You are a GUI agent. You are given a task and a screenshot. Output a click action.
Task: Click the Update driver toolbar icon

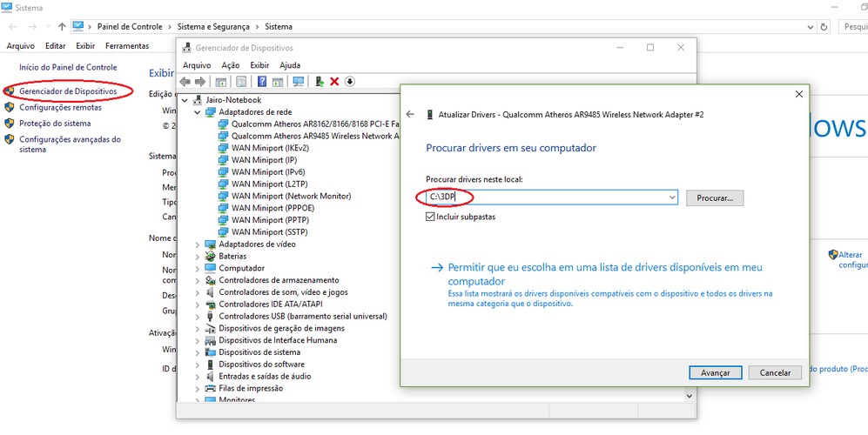[320, 82]
